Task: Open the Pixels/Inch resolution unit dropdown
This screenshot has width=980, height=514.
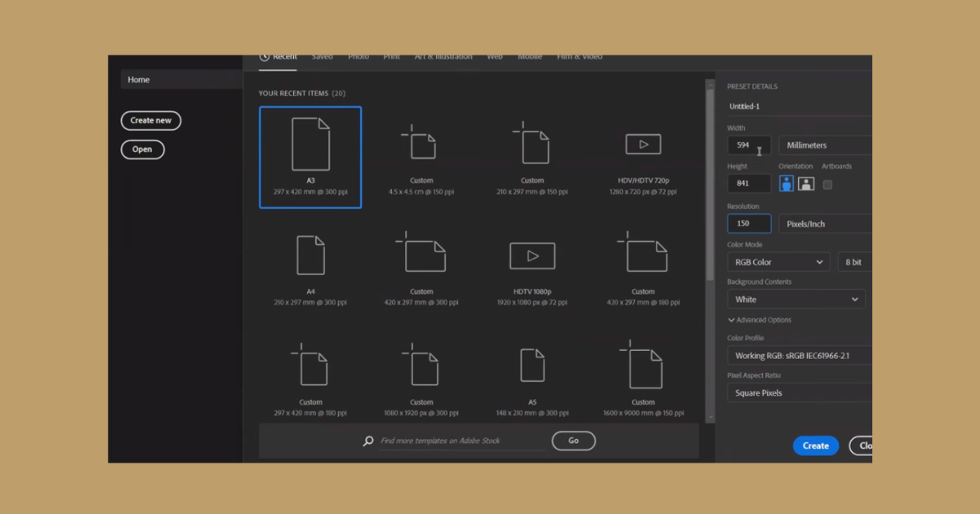Action: (825, 224)
